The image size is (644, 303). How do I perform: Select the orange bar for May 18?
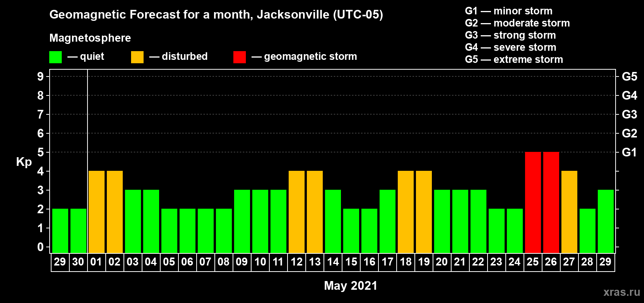(x=406, y=212)
